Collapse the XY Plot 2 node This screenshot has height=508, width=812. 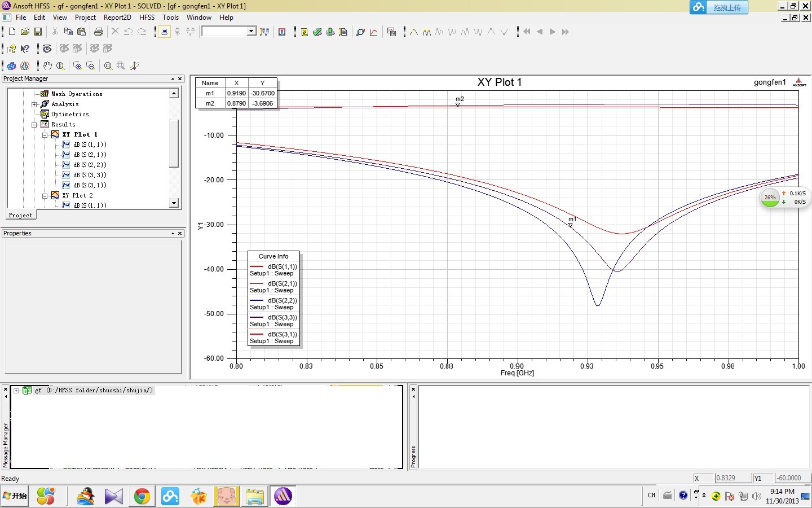click(x=45, y=195)
